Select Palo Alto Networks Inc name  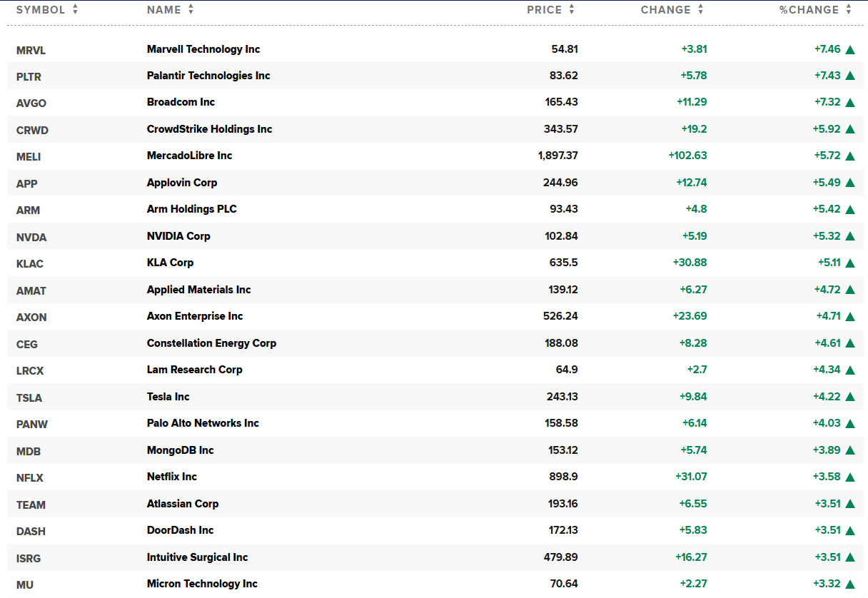click(x=203, y=423)
